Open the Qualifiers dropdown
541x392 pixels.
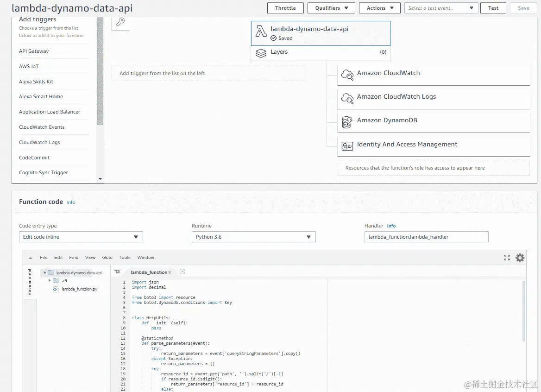[x=331, y=8]
